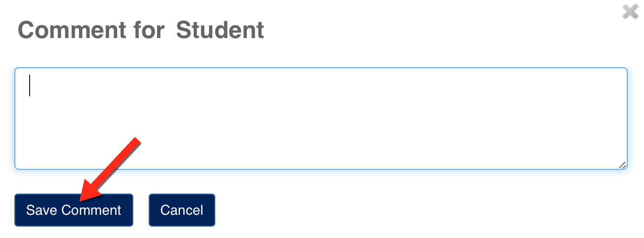Click the text area resize handle
644x238 pixels.
(622, 165)
